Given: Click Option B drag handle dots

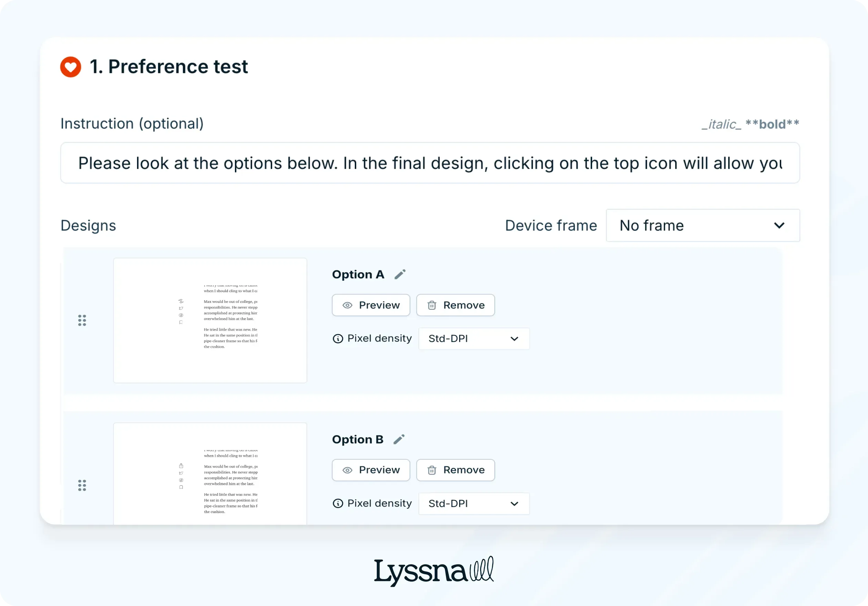Looking at the screenshot, I should tap(82, 485).
